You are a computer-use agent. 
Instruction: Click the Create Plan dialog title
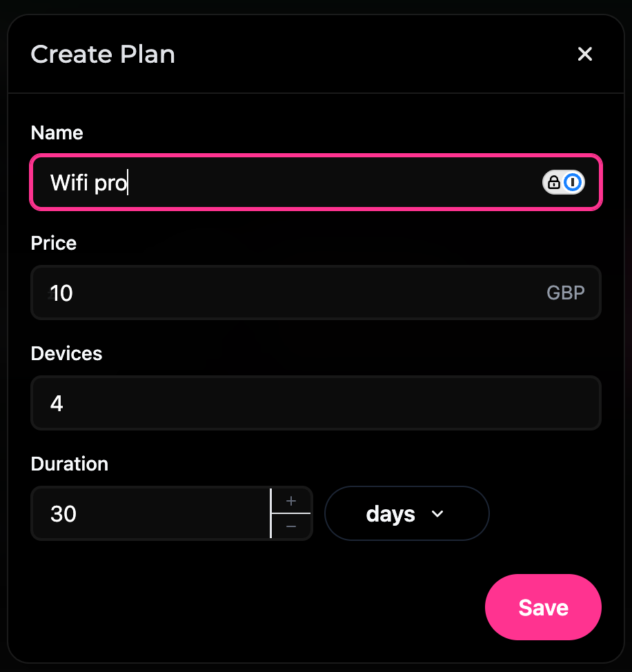point(103,55)
